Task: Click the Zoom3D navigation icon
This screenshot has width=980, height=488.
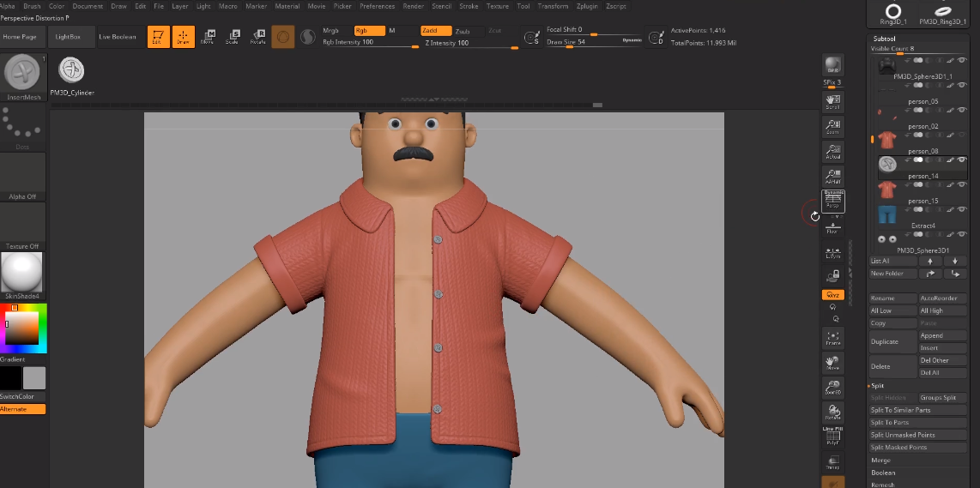Action: point(832,387)
